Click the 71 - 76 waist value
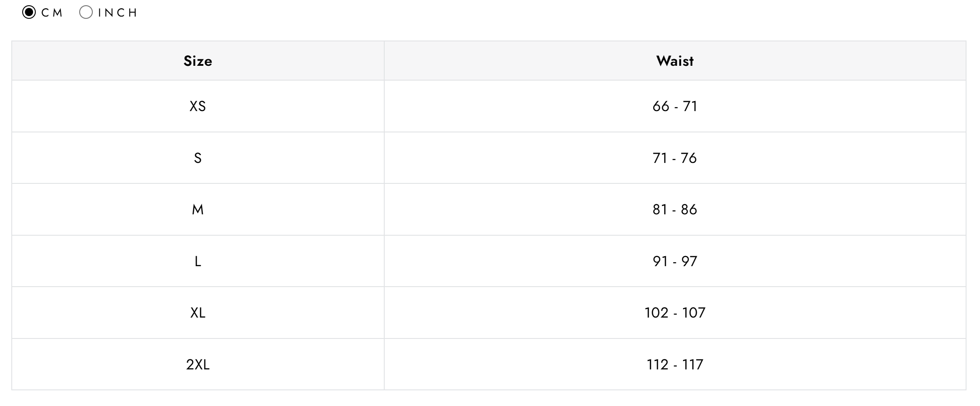Image resolution: width=980 pixels, height=406 pixels. coord(675,158)
